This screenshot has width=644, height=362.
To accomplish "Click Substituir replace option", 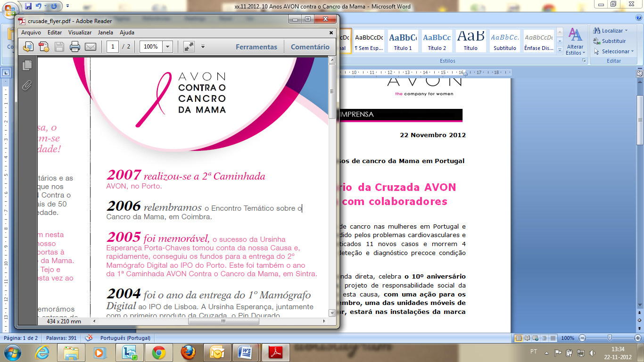I will 610,41.
